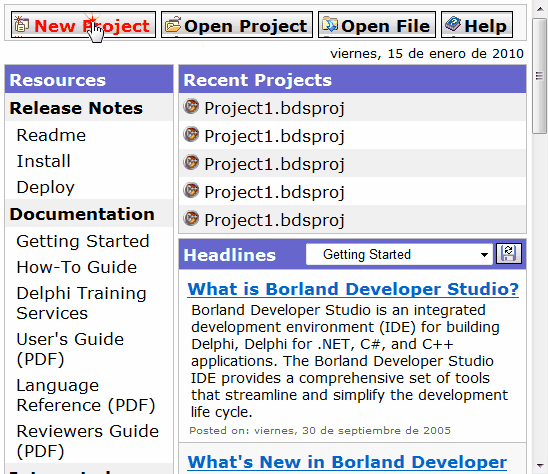Open What's New in Borland Developer headline
Image resolution: width=548 pixels, height=474 pixels.
347,462
